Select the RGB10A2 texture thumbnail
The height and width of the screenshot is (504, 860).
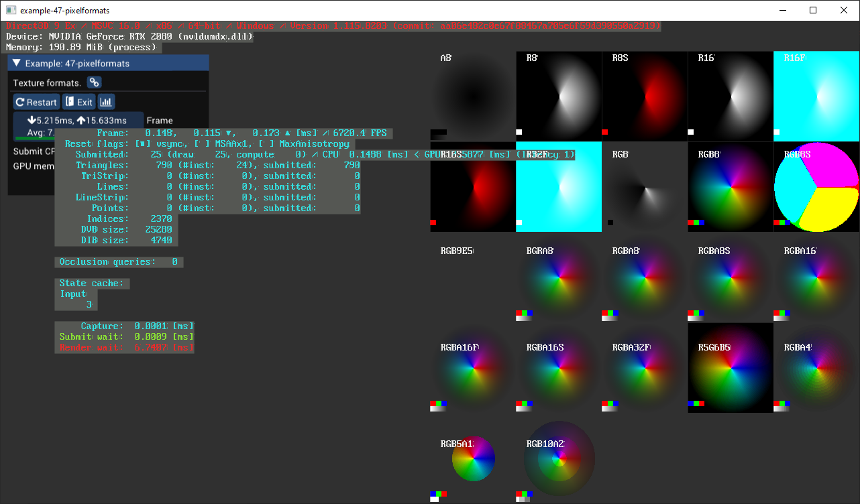559,458
